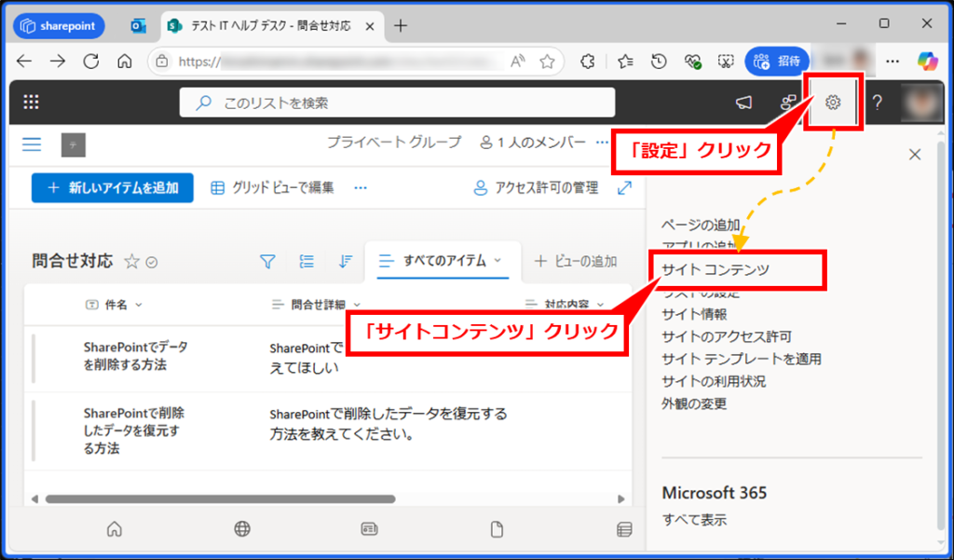Viewport: 954px width, 560px height.
Task: Reload the page with refresh icon
Action: click(x=91, y=61)
